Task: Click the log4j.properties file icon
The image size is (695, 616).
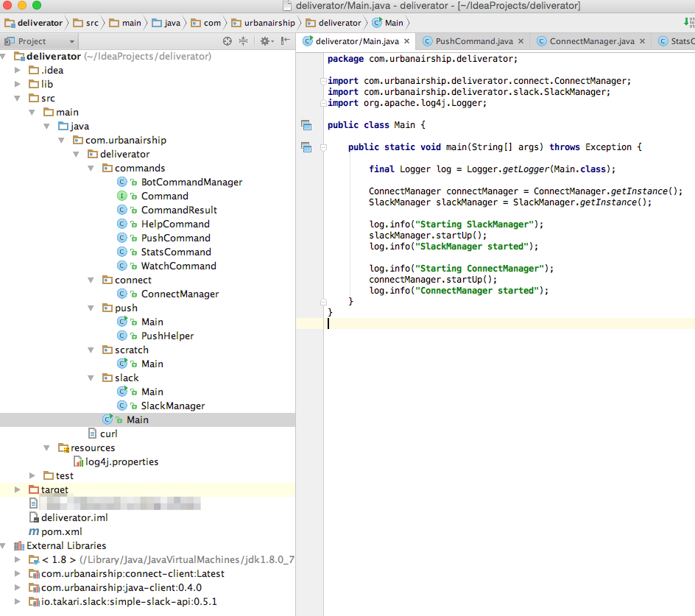Action: pyautogui.click(x=78, y=461)
